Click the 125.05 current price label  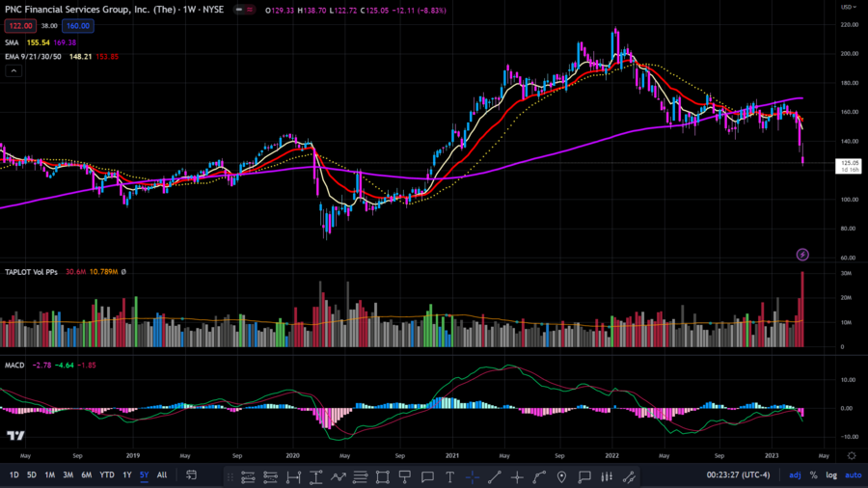click(849, 166)
